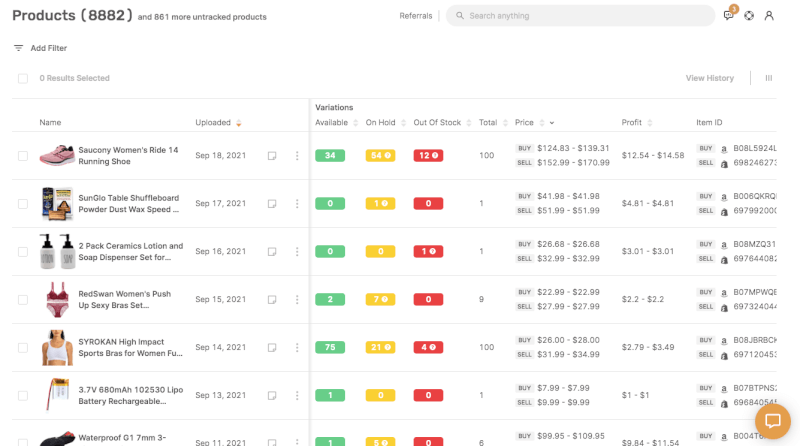Viewport: 800px width, 446px height.
Task: Toggle the select-all results checkbox
Action: pyautogui.click(x=23, y=78)
